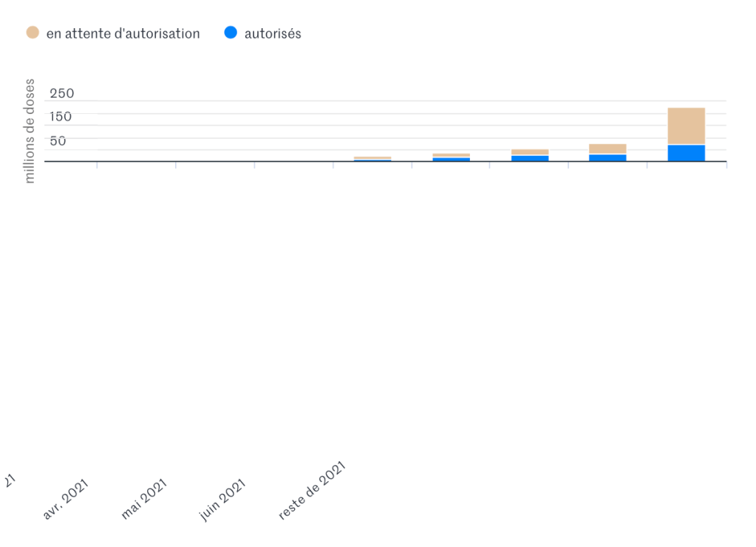Click the blue 'autorisés' legend dot

click(x=231, y=33)
